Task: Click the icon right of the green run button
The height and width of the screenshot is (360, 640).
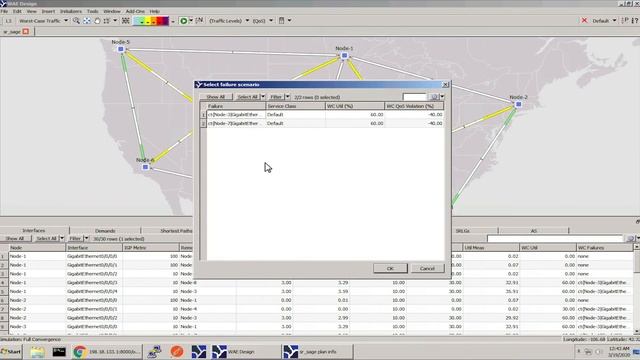Action: [199, 20]
